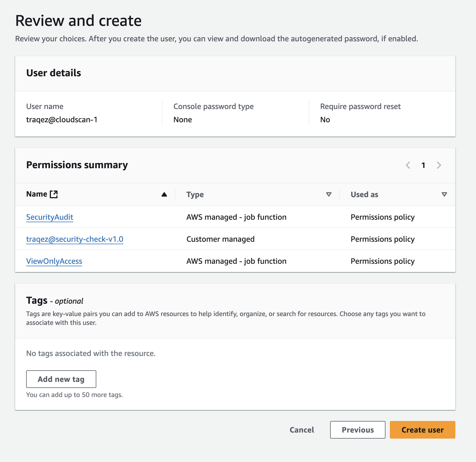Cancel the user creation
This screenshot has width=476, height=462.
(302, 430)
